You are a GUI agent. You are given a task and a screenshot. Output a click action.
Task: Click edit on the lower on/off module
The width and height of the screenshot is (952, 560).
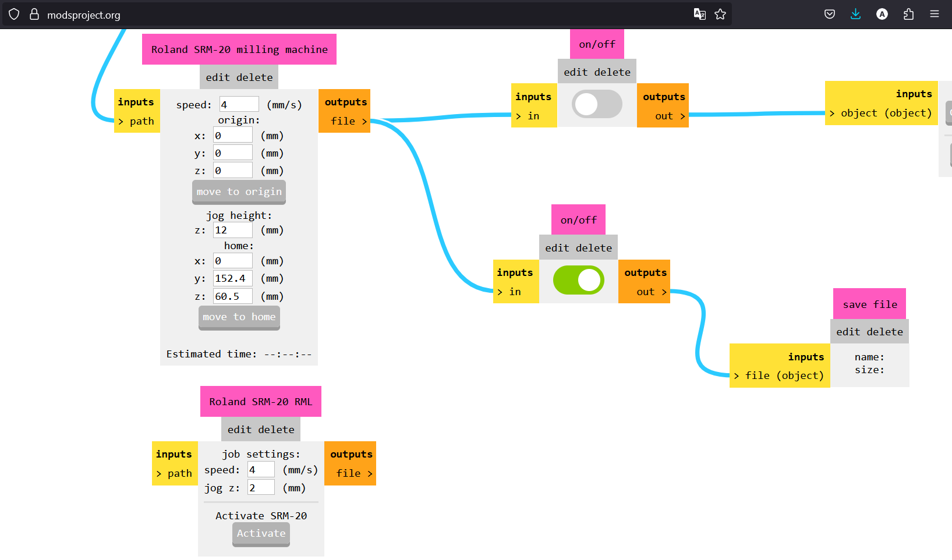[x=557, y=248]
